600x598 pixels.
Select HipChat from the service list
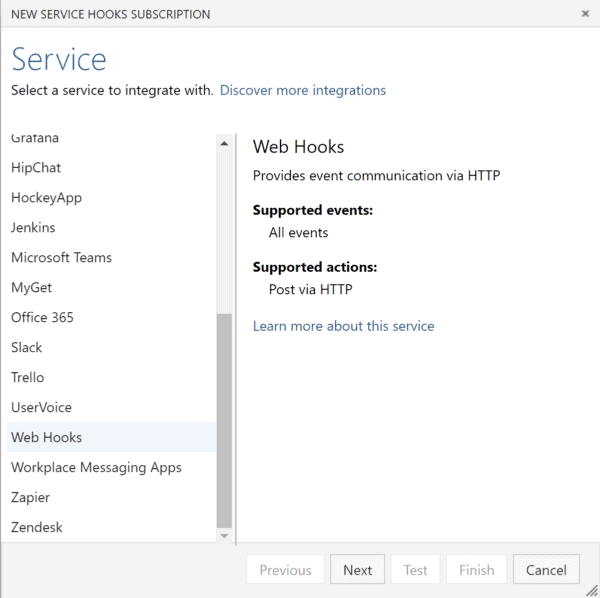point(36,167)
